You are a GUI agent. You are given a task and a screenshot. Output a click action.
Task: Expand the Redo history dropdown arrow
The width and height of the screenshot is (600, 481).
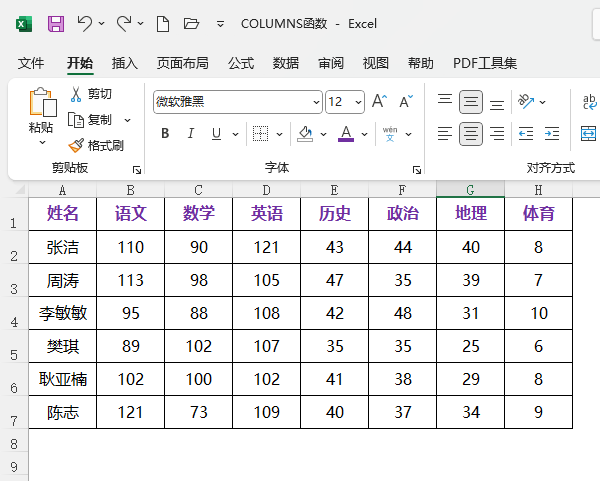point(140,24)
